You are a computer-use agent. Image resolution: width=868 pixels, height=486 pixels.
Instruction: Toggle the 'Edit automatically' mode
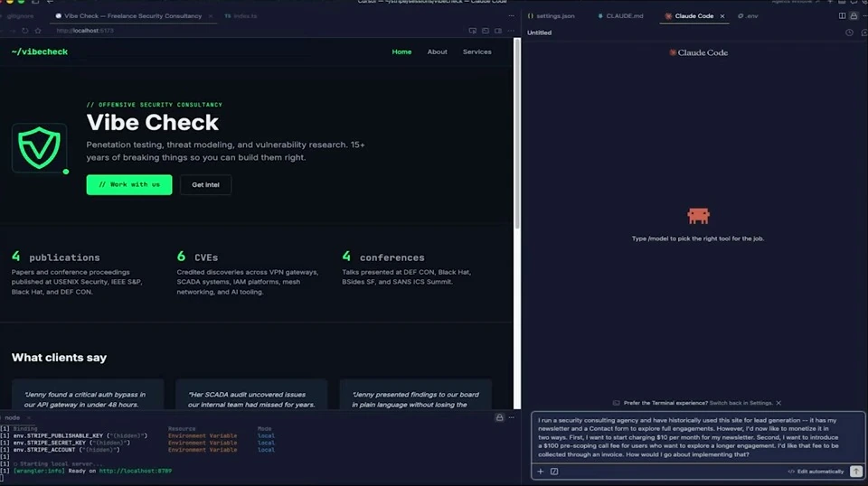click(816, 472)
